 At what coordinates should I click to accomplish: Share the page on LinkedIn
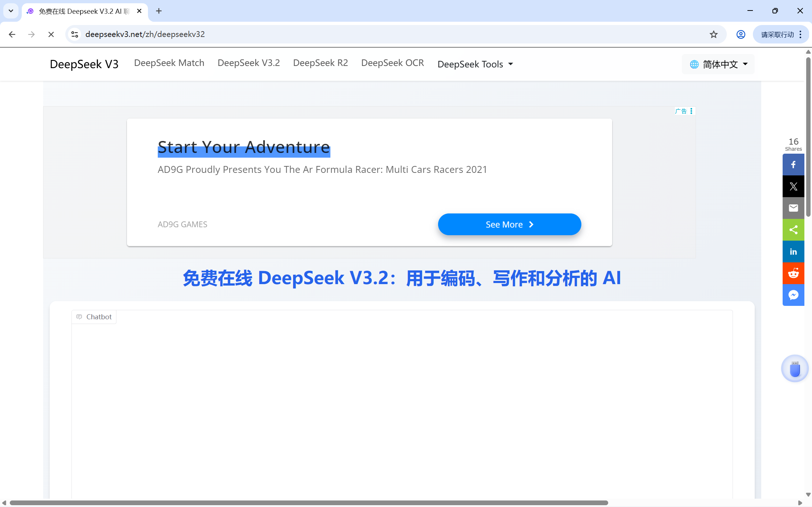[x=793, y=252]
